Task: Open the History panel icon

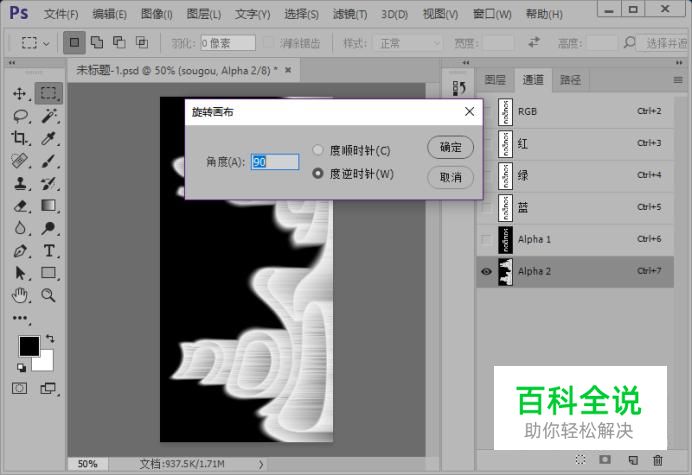Action: pyautogui.click(x=459, y=87)
